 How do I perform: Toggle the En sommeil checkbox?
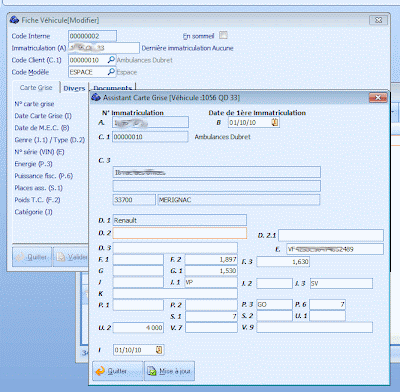(223, 35)
